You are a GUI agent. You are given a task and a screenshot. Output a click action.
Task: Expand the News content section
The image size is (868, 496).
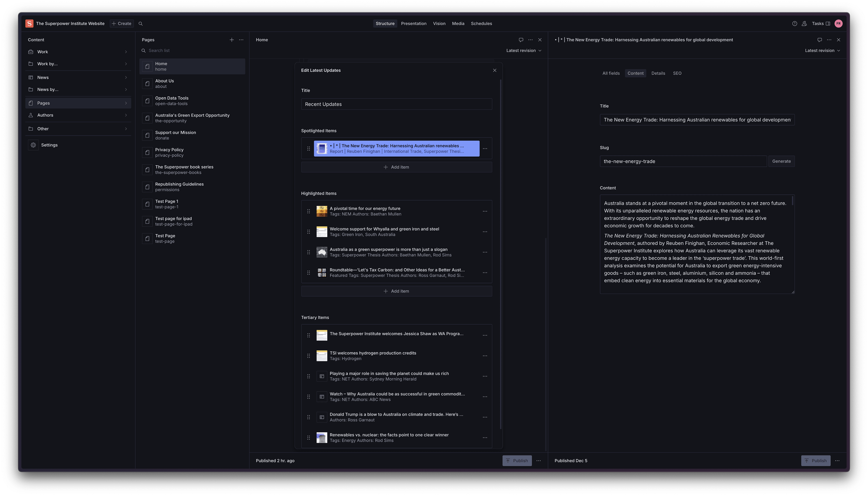78,77
